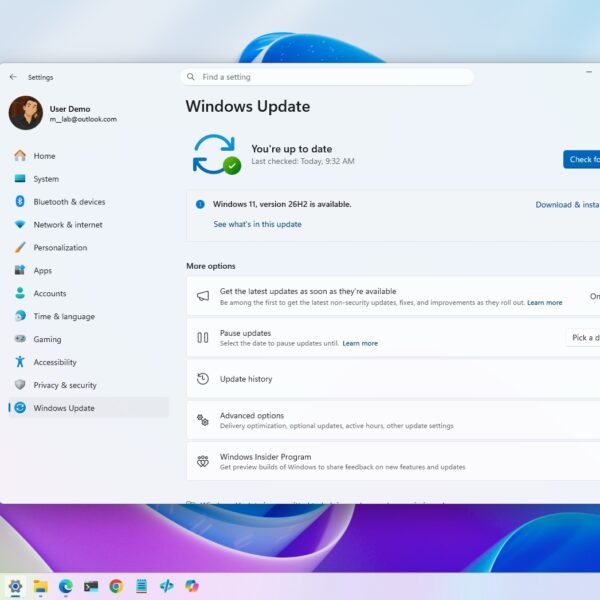Open Network & internet settings
600x600 pixels.
click(89, 225)
